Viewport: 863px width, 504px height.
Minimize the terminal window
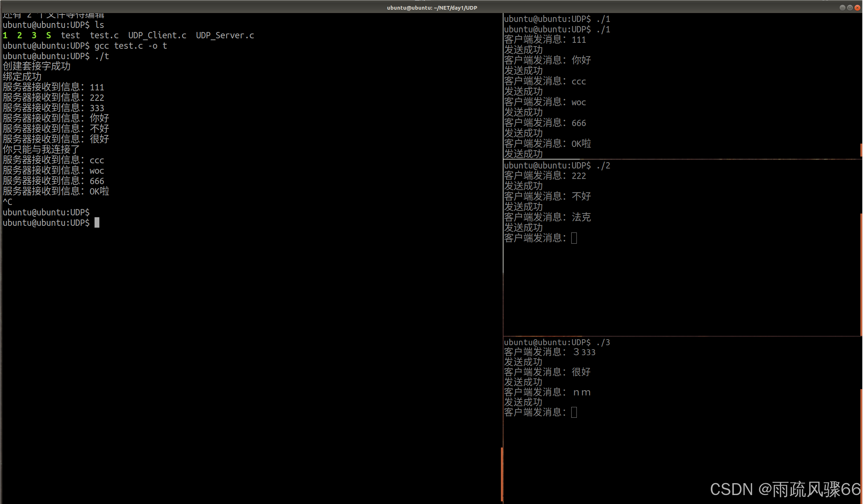click(842, 7)
